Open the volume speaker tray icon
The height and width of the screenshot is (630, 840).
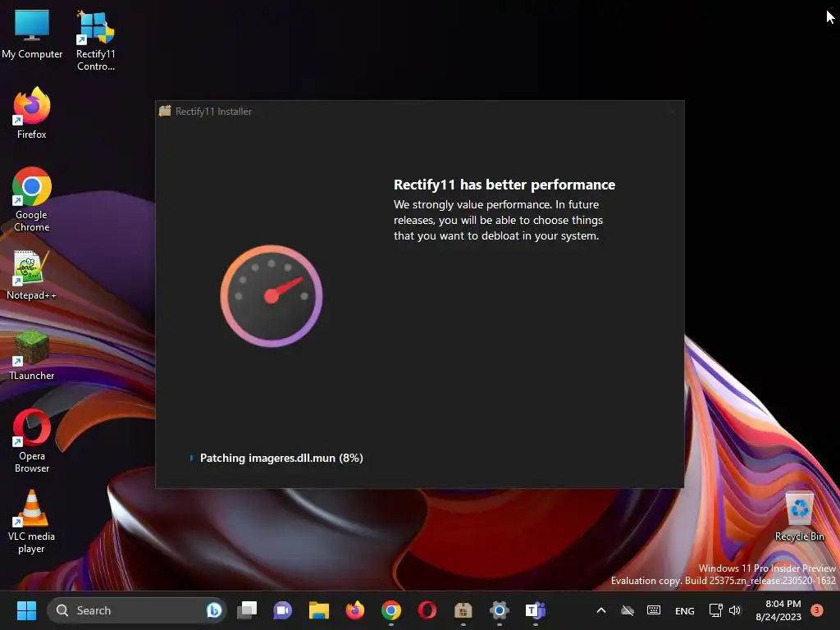pos(735,610)
